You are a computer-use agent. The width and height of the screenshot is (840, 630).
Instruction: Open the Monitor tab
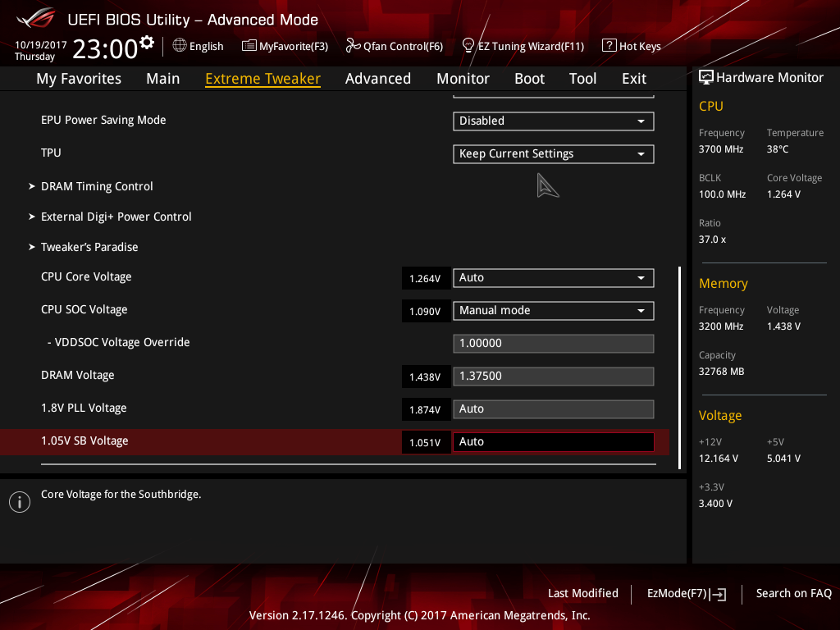[463, 79]
